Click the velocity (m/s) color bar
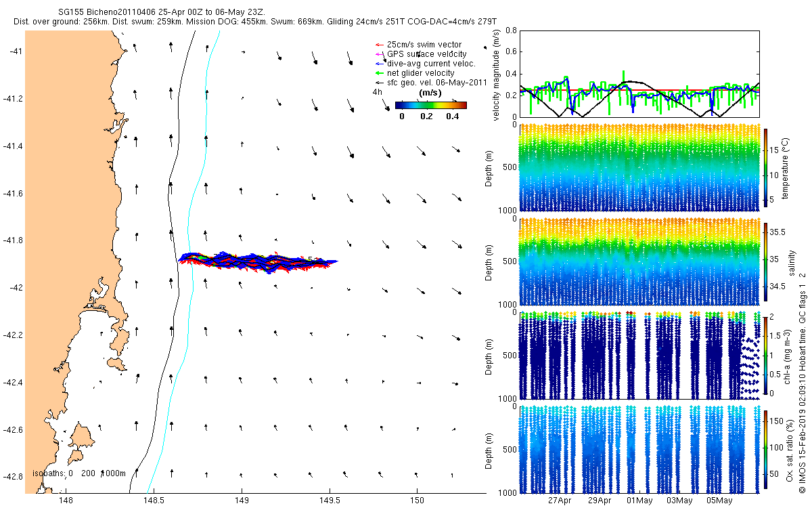The height and width of the screenshot is (508, 812). tap(431, 105)
